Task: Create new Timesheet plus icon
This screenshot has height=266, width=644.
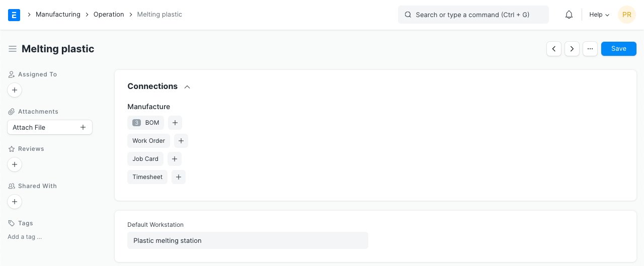Action: pos(179,177)
